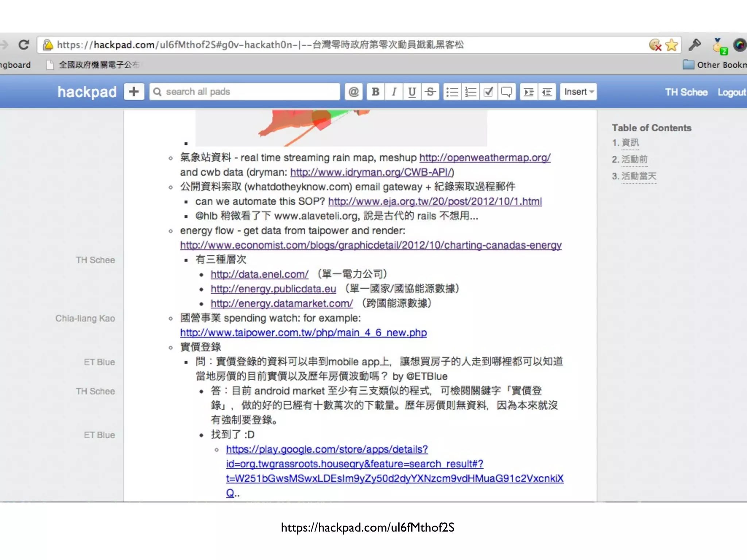
Task: Open the Insert dropdown menu
Action: point(578,92)
